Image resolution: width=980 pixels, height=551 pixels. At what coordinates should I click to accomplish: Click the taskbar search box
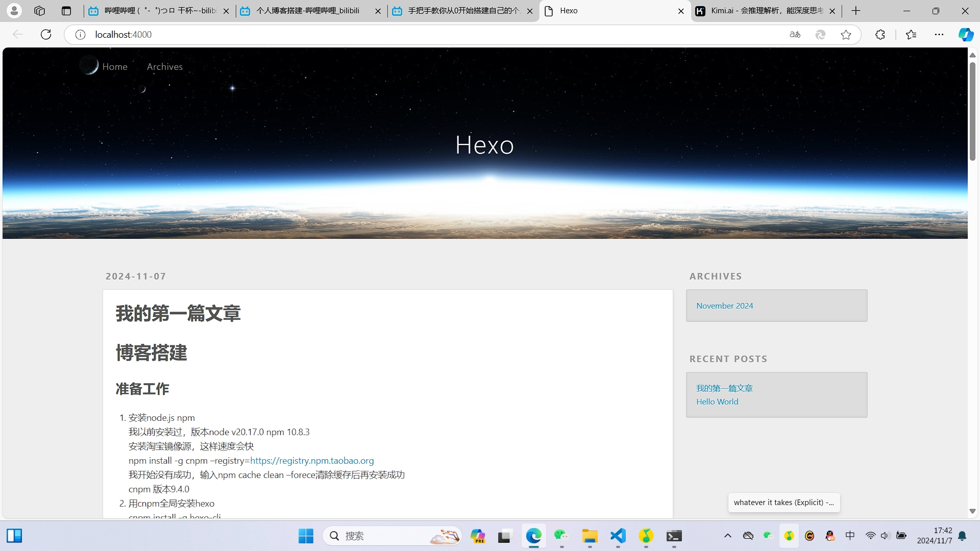(x=392, y=536)
